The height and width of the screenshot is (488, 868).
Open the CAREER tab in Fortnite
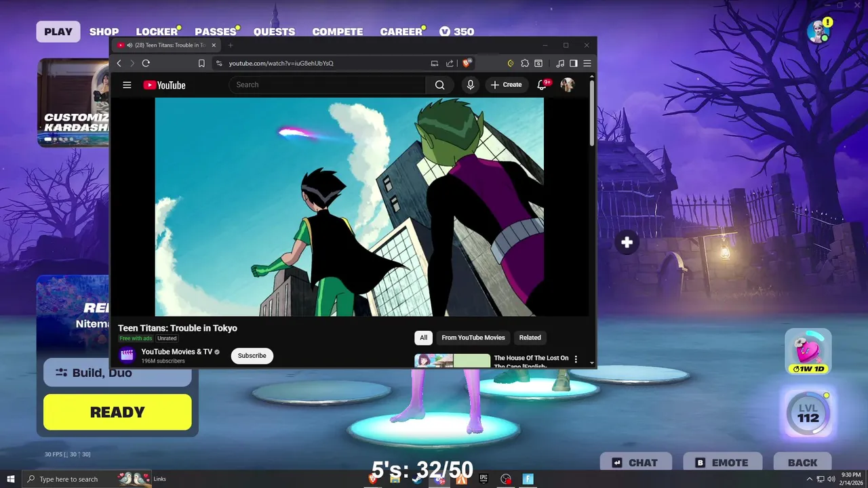(401, 32)
